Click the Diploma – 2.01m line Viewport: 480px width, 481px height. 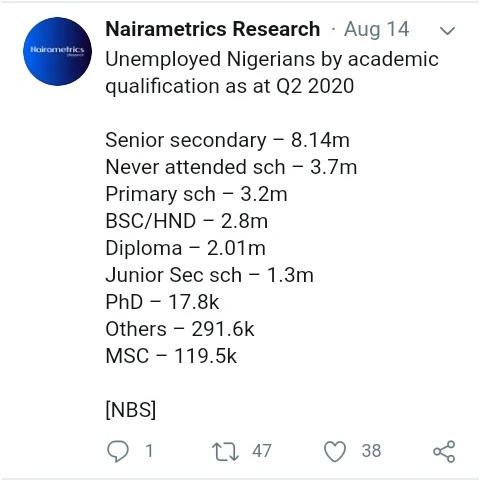[185, 248]
